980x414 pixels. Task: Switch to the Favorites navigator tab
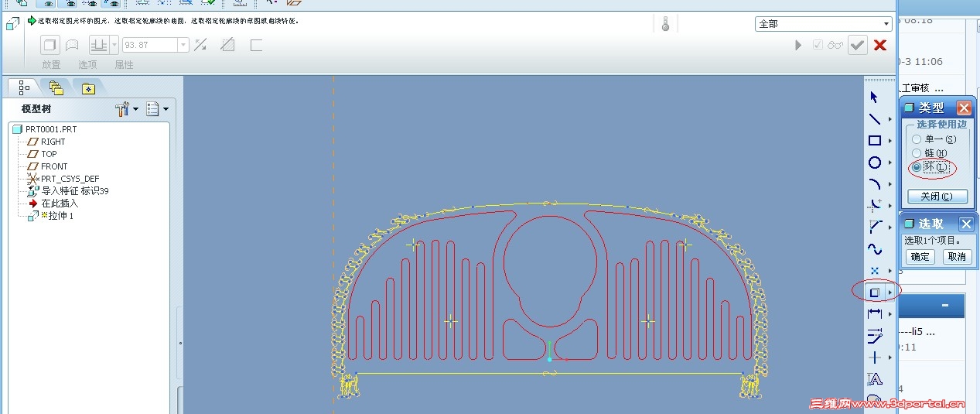tap(88, 87)
